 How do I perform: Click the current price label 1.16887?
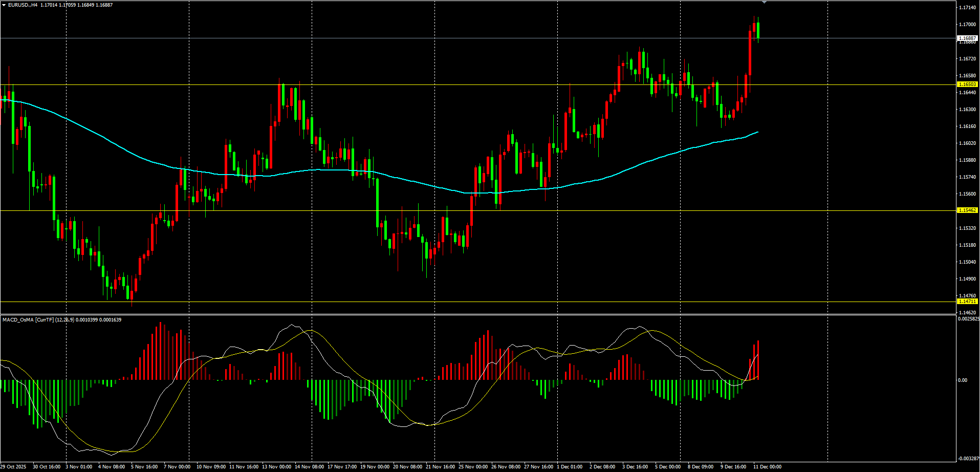tap(967, 38)
